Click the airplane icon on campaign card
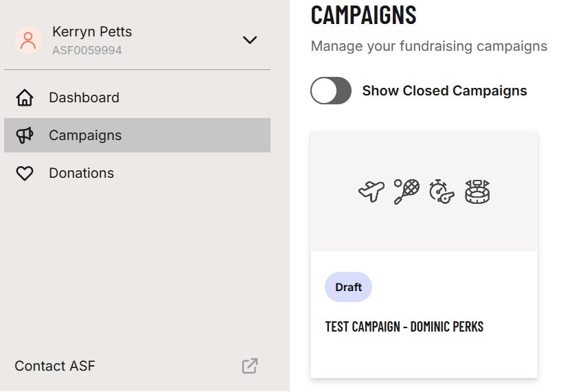 pyautogui.click(x=371, y=192)
